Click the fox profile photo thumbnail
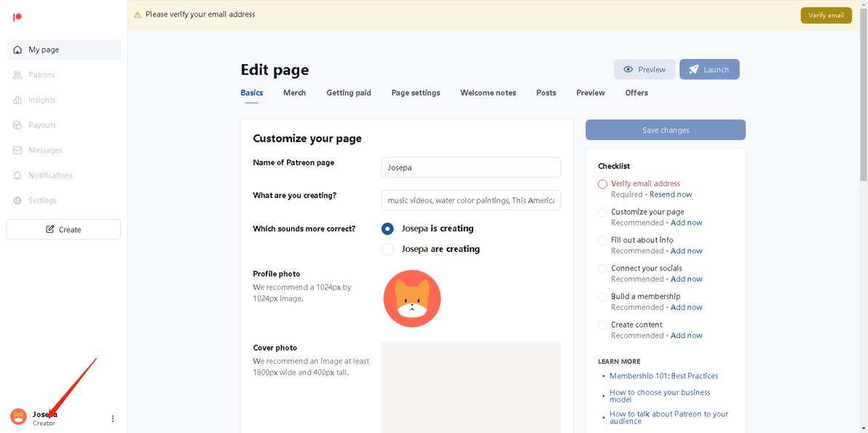868x433 pixels. [412, 298]
